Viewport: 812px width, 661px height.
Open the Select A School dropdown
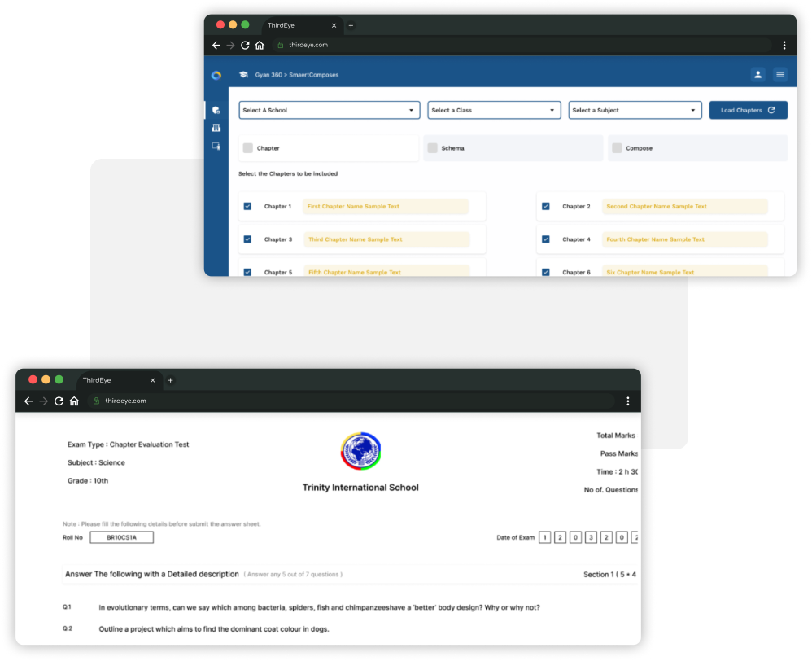coord(329,110)
